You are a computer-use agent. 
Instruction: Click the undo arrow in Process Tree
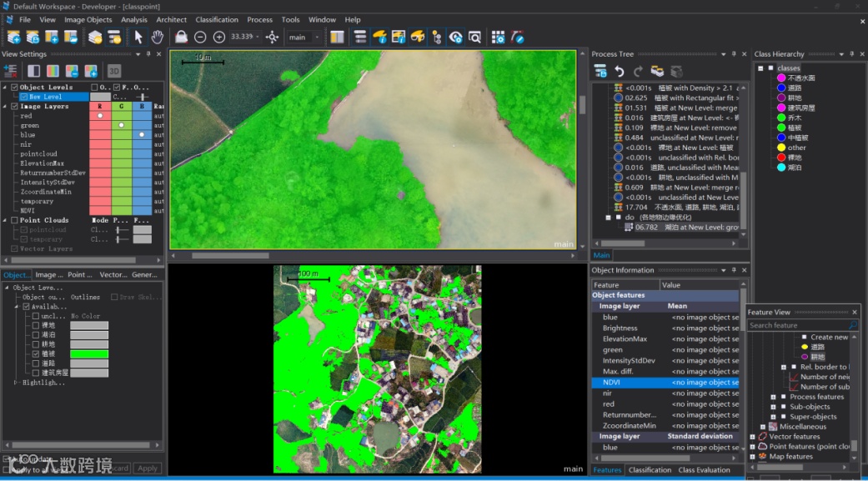click(x=620, y=72)
